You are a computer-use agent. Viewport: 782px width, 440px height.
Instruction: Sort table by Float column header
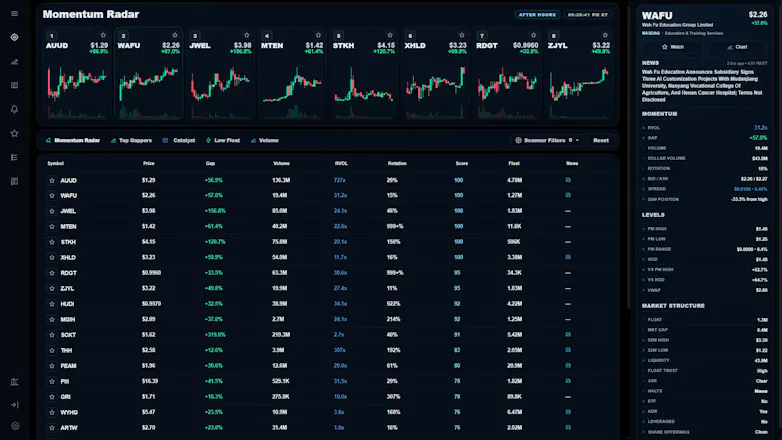coord(514,163)
